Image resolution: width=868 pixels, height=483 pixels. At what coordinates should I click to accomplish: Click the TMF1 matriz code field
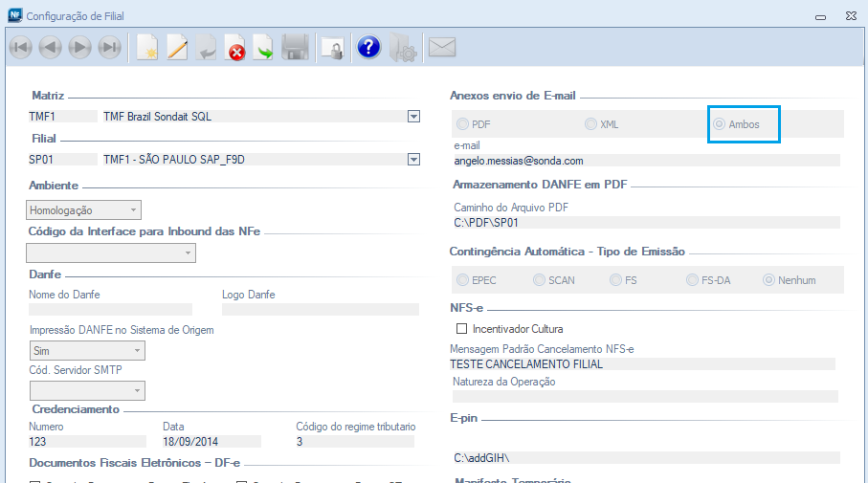point(62,116)
